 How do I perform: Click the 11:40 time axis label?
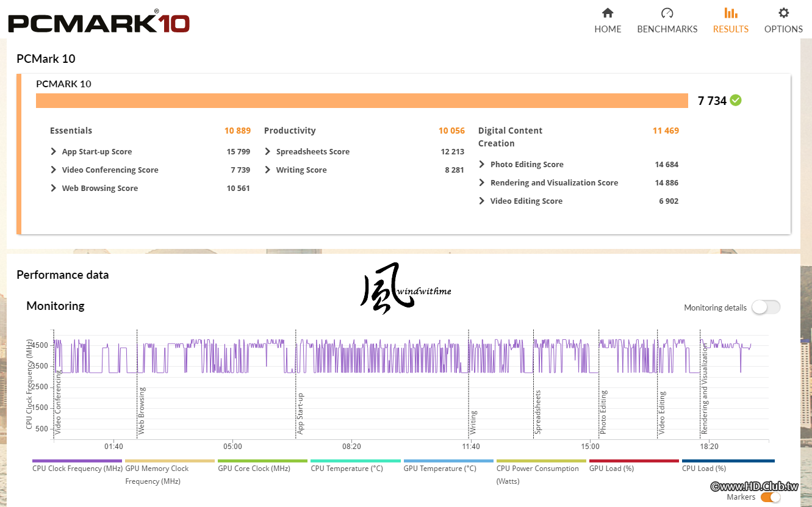[470, 447]
